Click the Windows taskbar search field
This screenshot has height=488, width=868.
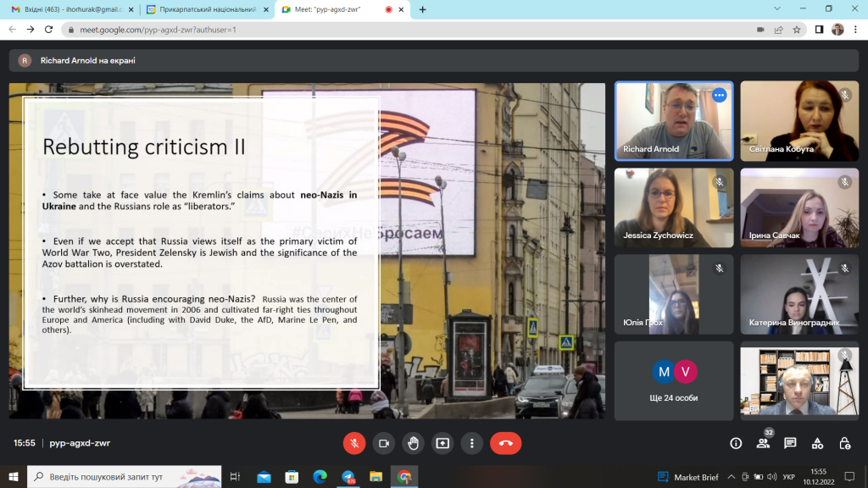(125, 477)
